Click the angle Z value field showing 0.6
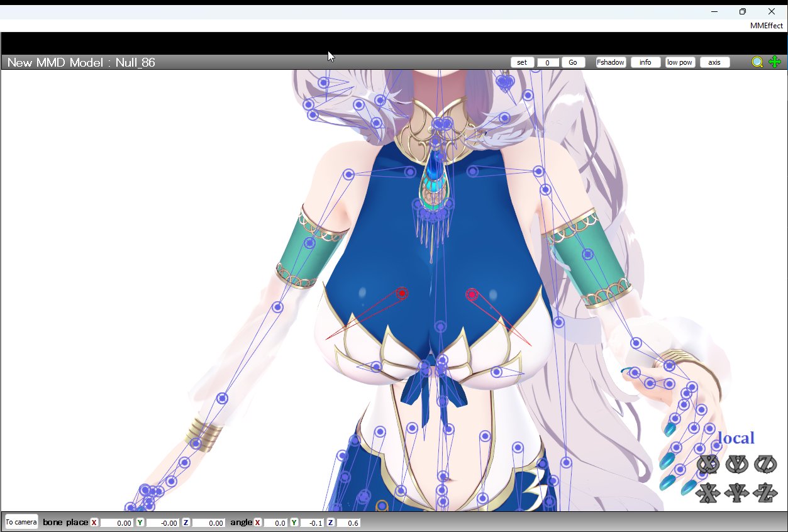 click(348, 523)
